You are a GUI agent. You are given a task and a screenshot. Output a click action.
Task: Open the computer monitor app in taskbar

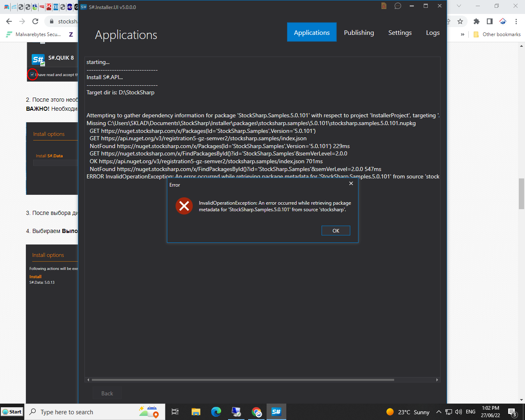click(x=236, y=412)
